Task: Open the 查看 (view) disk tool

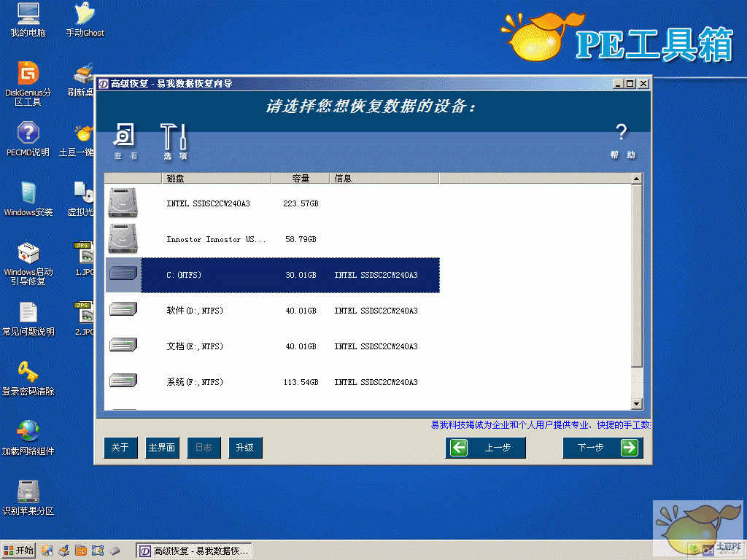Action: point(125,141)
